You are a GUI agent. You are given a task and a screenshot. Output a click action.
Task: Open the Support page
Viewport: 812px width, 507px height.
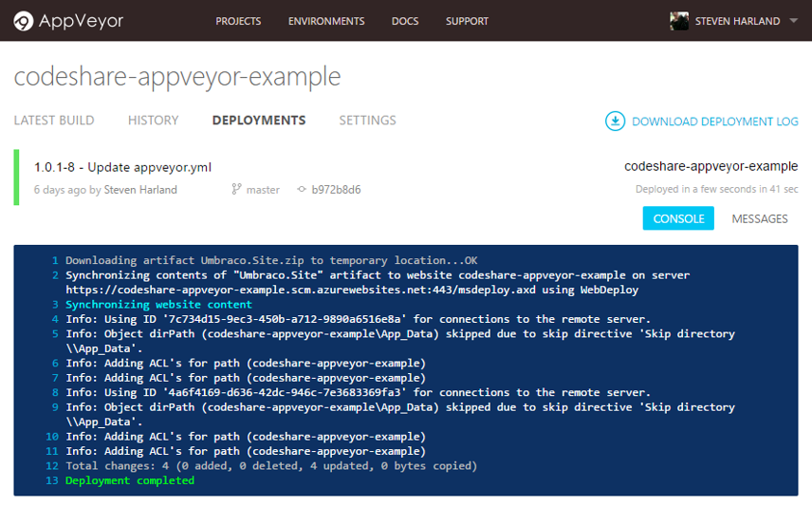tap(467, 21)
